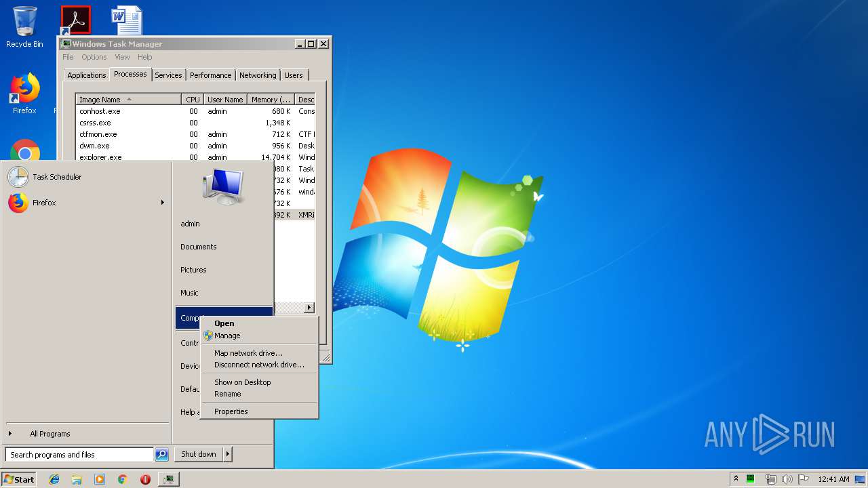
Task: Select the dwm.exe process row
Action: pyautogui.click(x=195, y=146)
